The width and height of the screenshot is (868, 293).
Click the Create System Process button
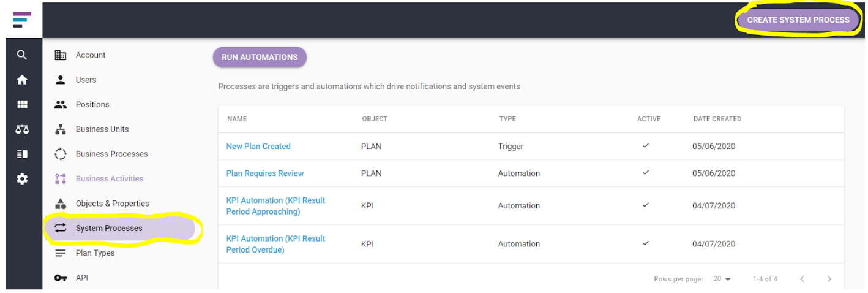tap(798, 20)
